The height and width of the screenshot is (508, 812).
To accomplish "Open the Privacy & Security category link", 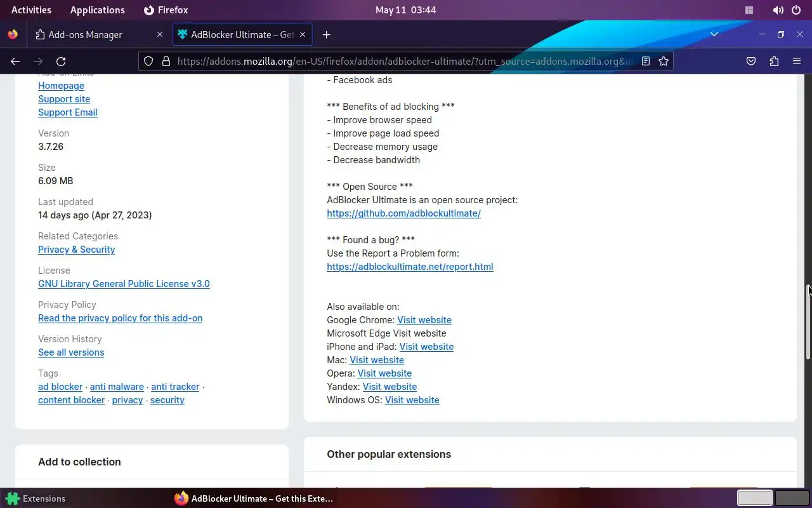I will coord(76,250).
